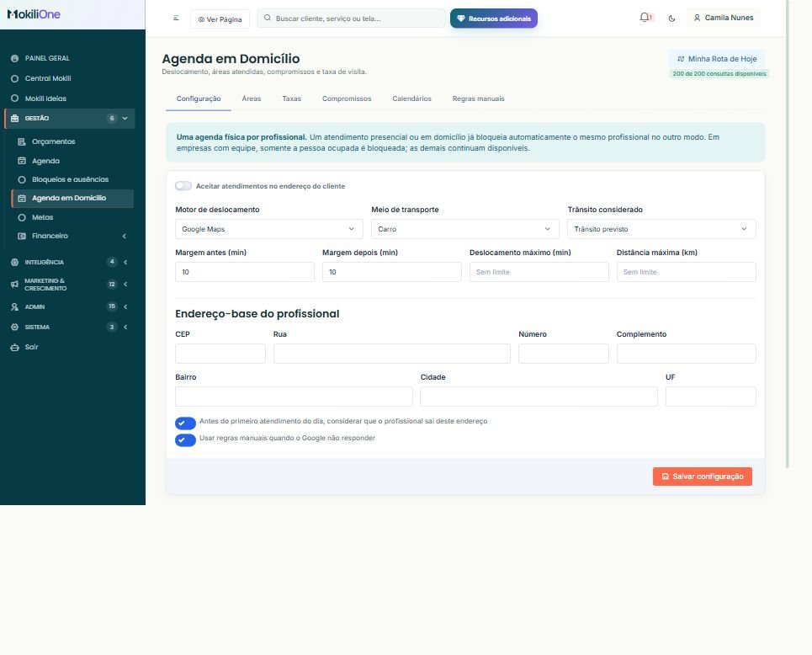This screenshot has height=655, width=812.
Task: Open the Regras manuais tab
Action: (x=479, y=99)
